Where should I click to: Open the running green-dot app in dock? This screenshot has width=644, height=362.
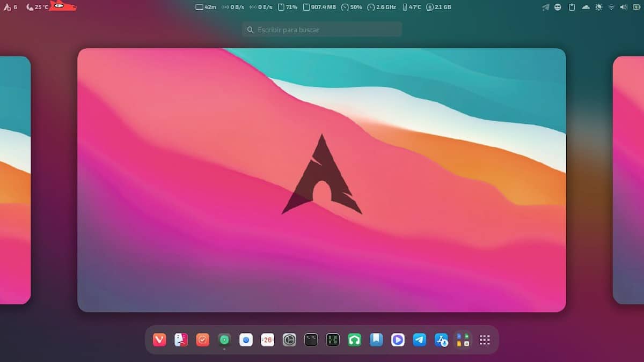[x=224, y=339]
